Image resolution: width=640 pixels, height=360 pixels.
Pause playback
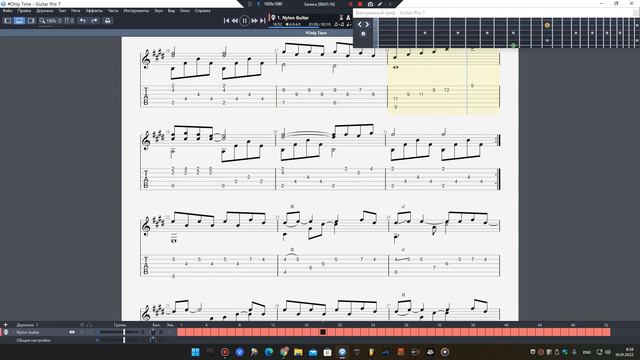(244, 20)
